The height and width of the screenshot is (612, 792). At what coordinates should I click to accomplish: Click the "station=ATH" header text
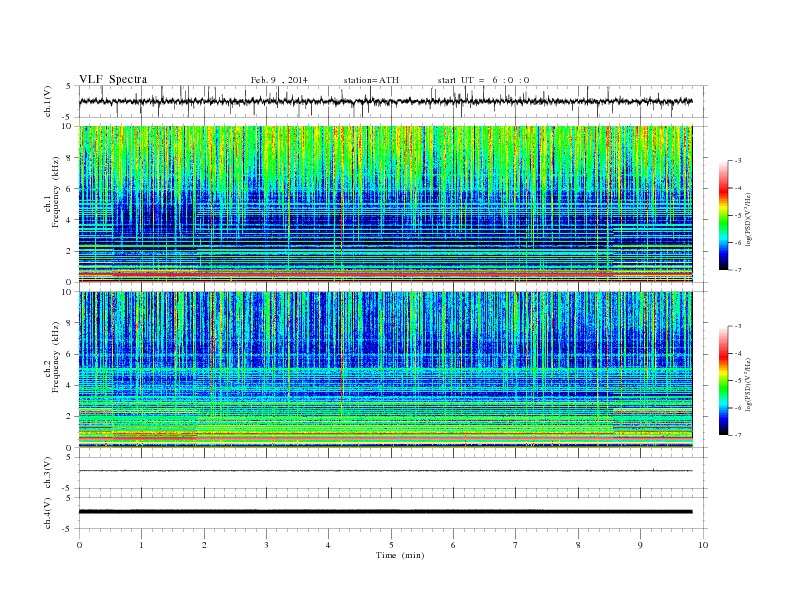[x=371, y=80]
